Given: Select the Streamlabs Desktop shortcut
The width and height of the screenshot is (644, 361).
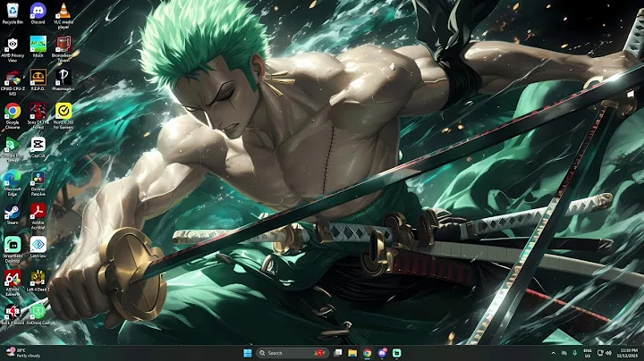Looking at the screenshot, I should click(13, 250).
